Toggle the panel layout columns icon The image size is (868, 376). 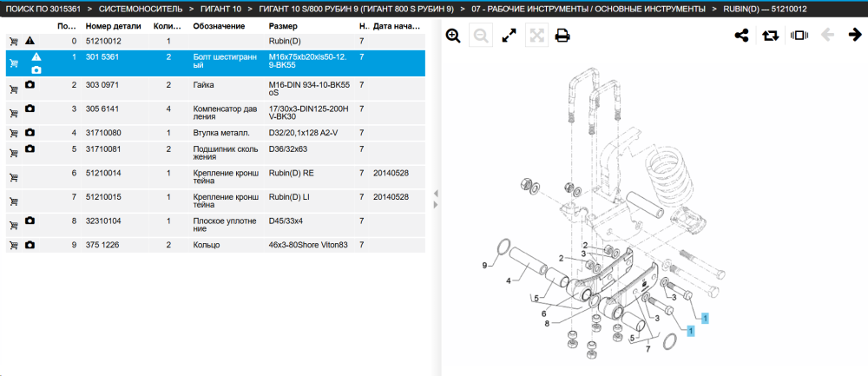click(799, 36)
